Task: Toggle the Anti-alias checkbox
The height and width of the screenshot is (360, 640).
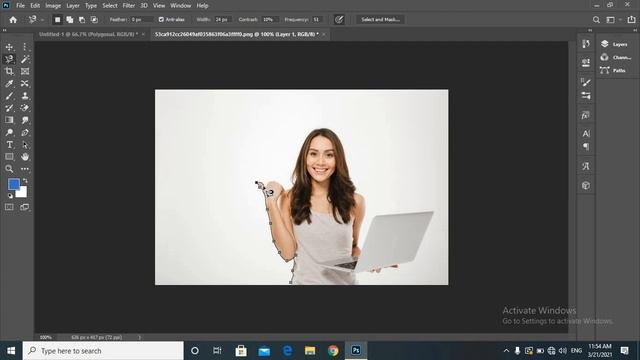Action: 161,20
